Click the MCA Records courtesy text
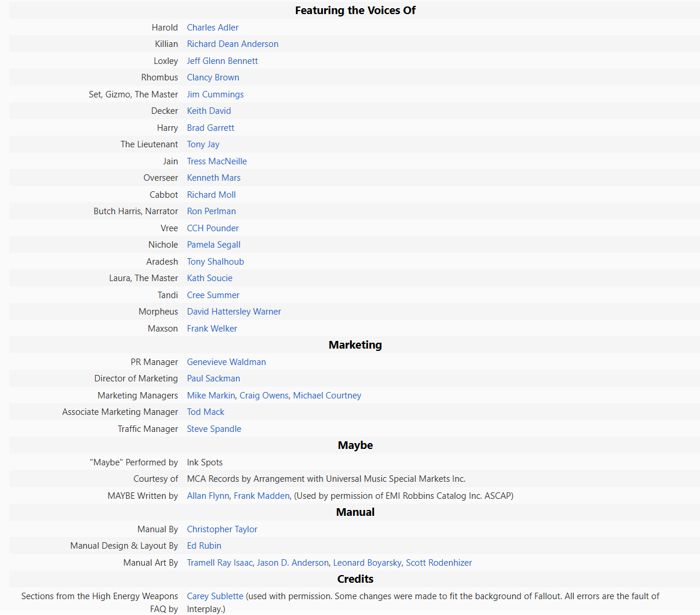Screen dimensions: 700x615 (x=327, y=479)
